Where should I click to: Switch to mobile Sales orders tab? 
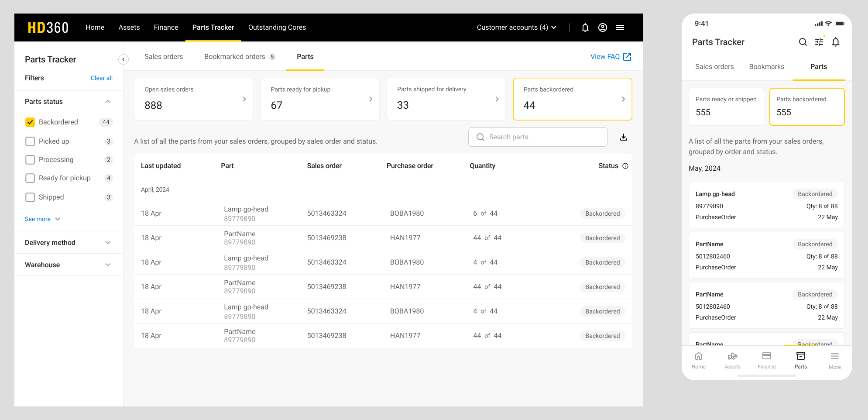point(714,67)
